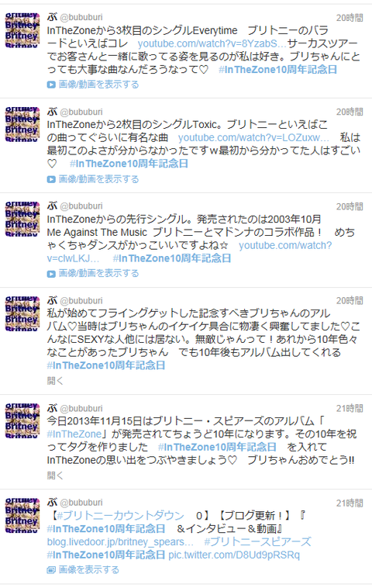Open the blog.livedoor.jp/britney_spears link
The height and width of the screenshot is (588, 372).
pos(120,542)
